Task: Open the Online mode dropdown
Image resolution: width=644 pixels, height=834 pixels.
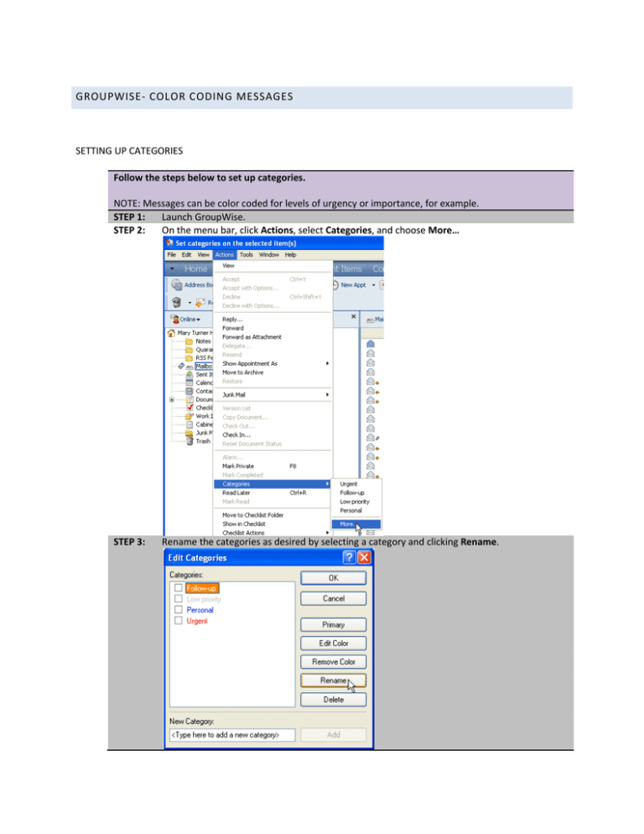Action: coord(199,320)
